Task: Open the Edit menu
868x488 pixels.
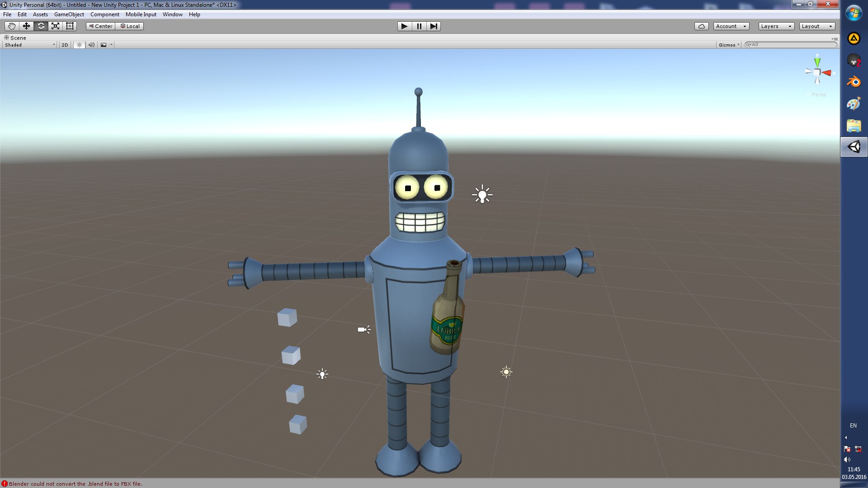Action: pyautogui.click(x=22, y=14)
